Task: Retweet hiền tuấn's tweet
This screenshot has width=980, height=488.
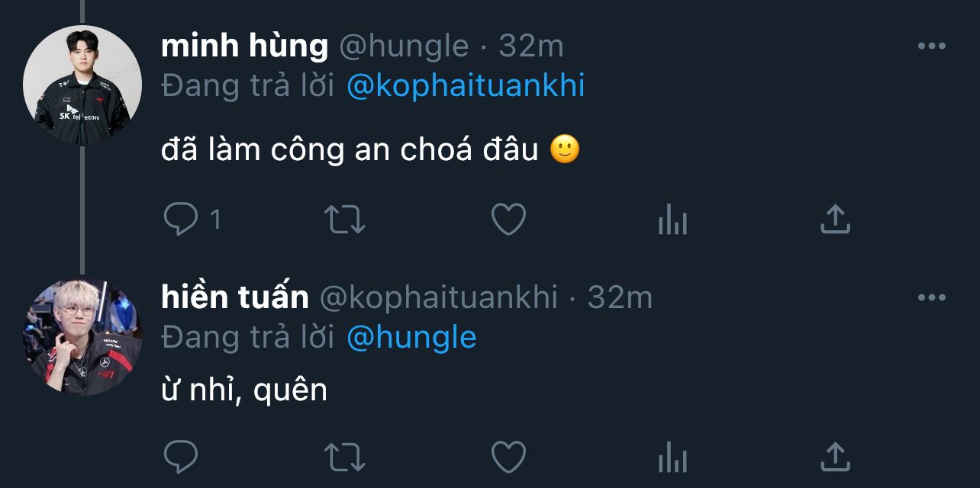Action: tap(345, 457)
